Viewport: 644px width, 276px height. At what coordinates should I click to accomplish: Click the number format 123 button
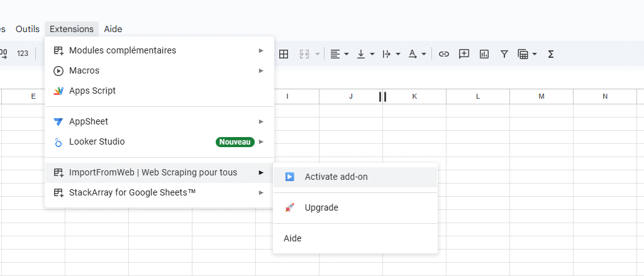click(23, 54)
